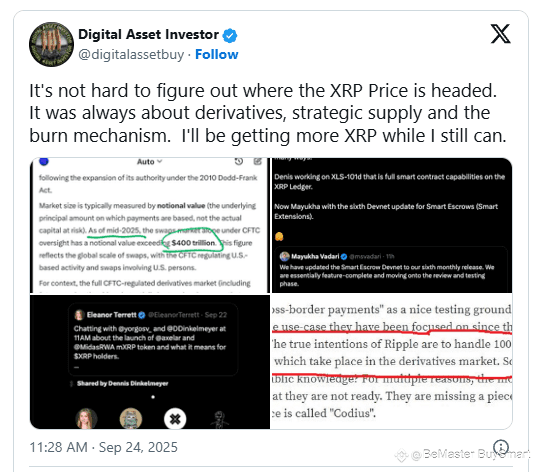Open the Smart Escrow Devnet image
Screen dimensions: 538x472
tap(391, 225)
